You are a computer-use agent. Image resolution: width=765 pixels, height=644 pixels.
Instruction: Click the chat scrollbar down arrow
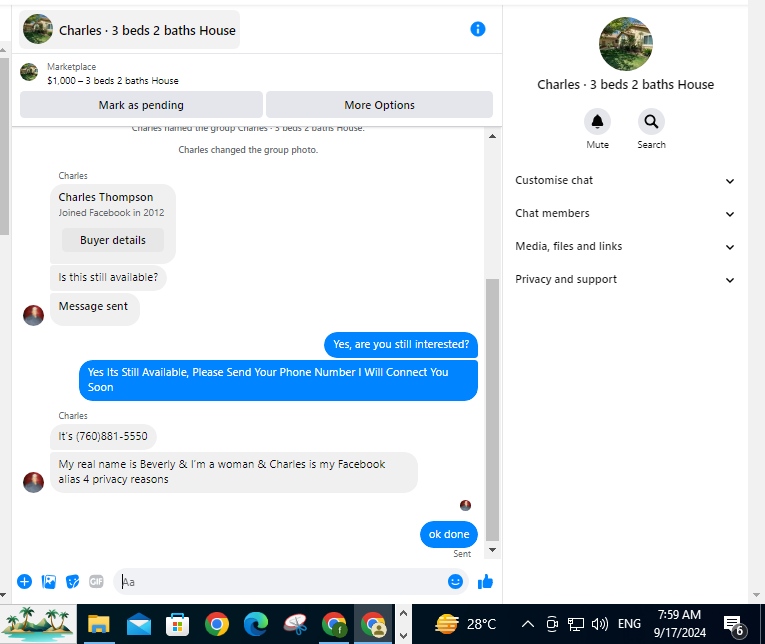(x=492, y=550)
